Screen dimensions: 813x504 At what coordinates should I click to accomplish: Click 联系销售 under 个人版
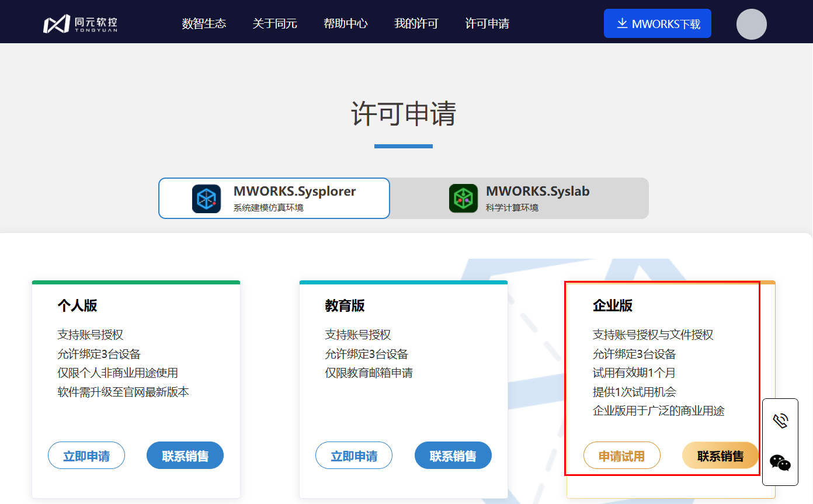click(185, 456)
